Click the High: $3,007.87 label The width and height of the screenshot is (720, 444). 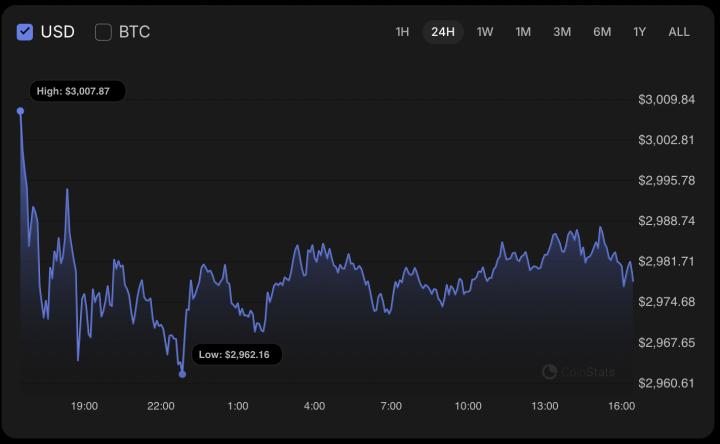73,91
